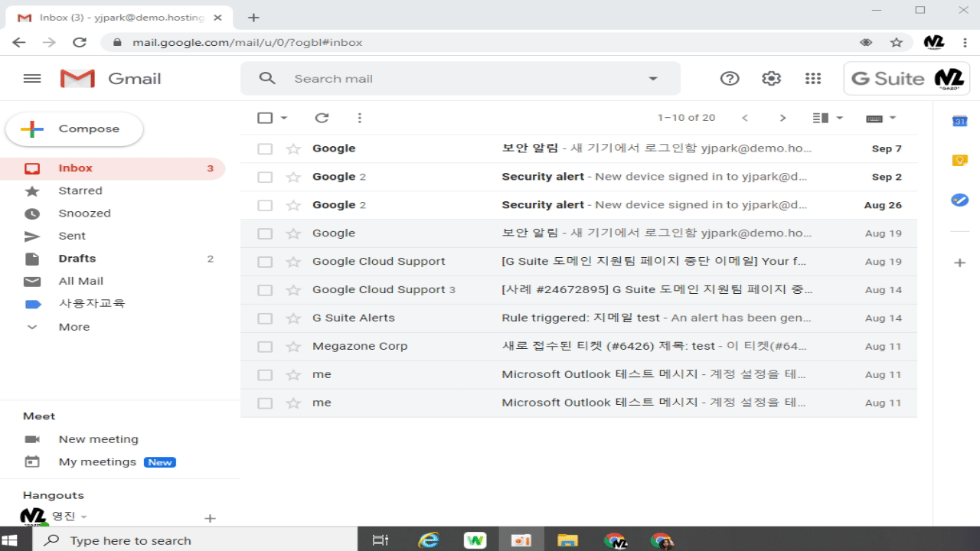Check the Aug 26 Security alert email

click(x=265, y=205)
